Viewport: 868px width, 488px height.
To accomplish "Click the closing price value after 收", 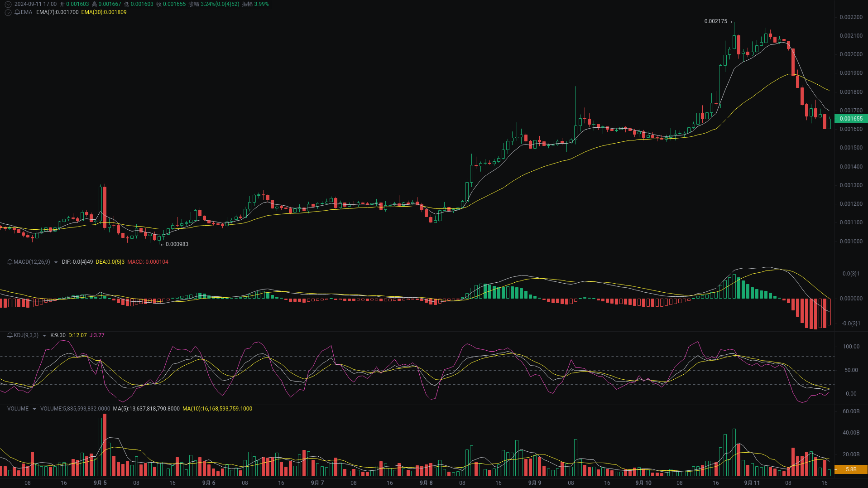I will click(x=174, y=4).
